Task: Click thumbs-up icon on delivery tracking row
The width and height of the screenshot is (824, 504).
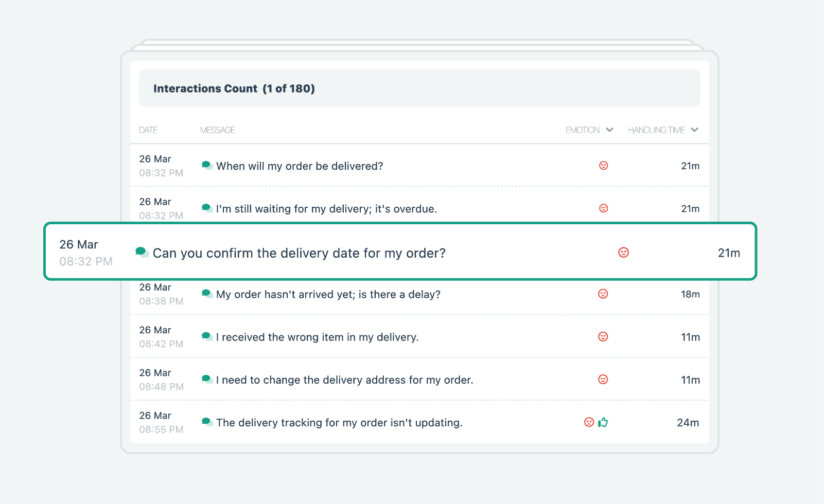Action: (603, 422)
